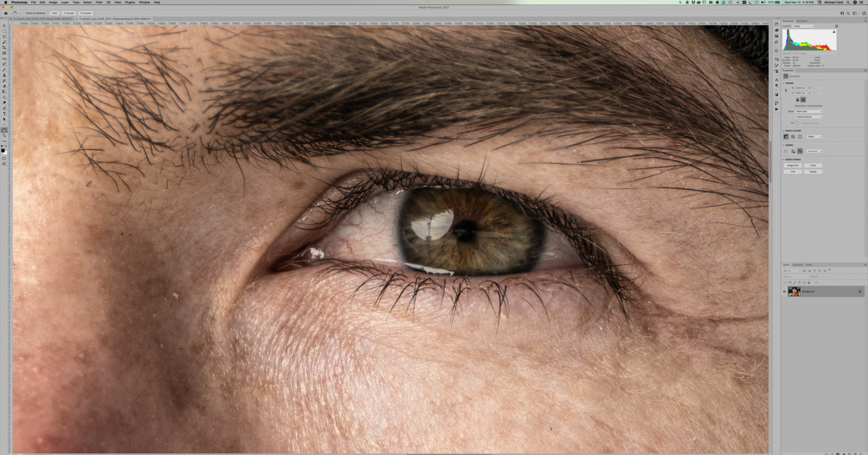Select the Type tool
This screenshot has height=455, width=868.
click(x=4, y=113)
